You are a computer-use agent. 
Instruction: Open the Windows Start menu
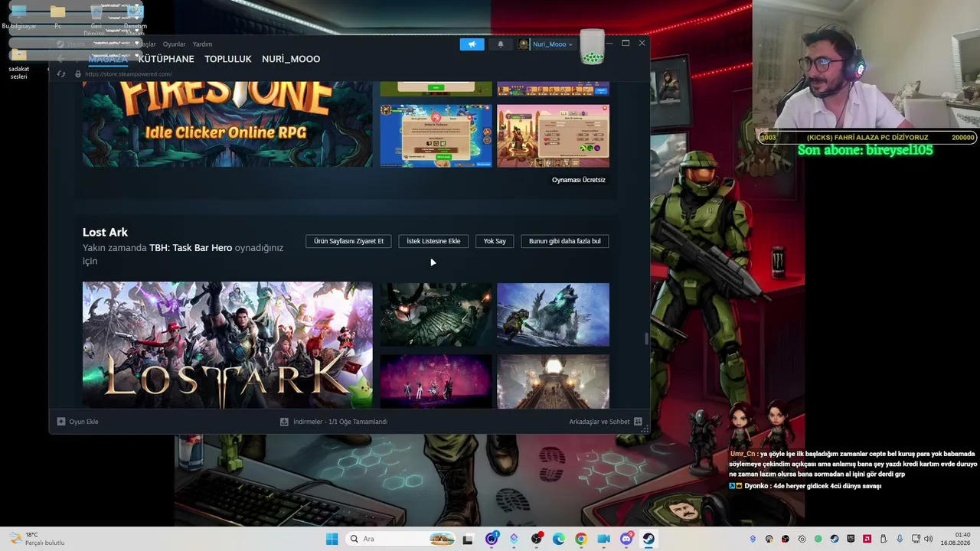(332, 539)
